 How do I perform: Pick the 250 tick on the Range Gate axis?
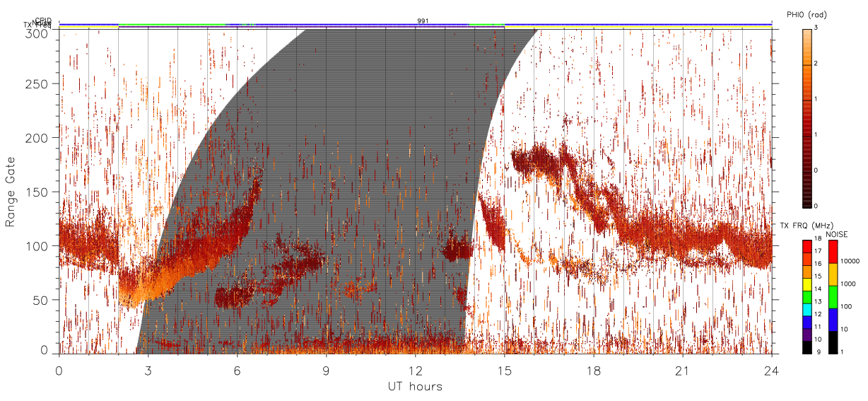(x=38, y=83)
